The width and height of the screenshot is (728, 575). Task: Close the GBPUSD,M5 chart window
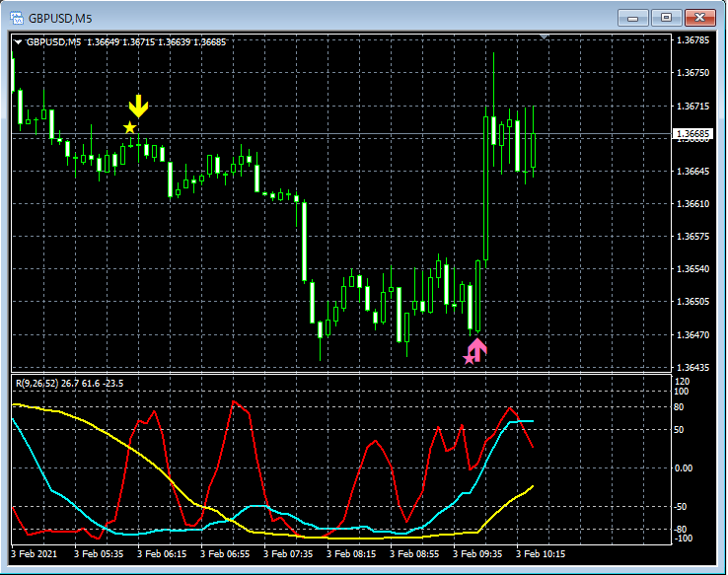(699, 18)
